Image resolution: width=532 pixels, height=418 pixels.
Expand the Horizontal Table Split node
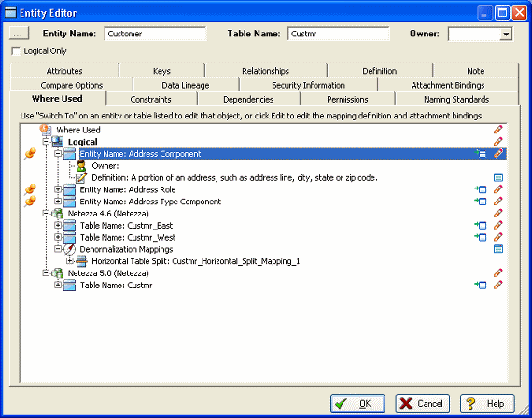(70, 261)
